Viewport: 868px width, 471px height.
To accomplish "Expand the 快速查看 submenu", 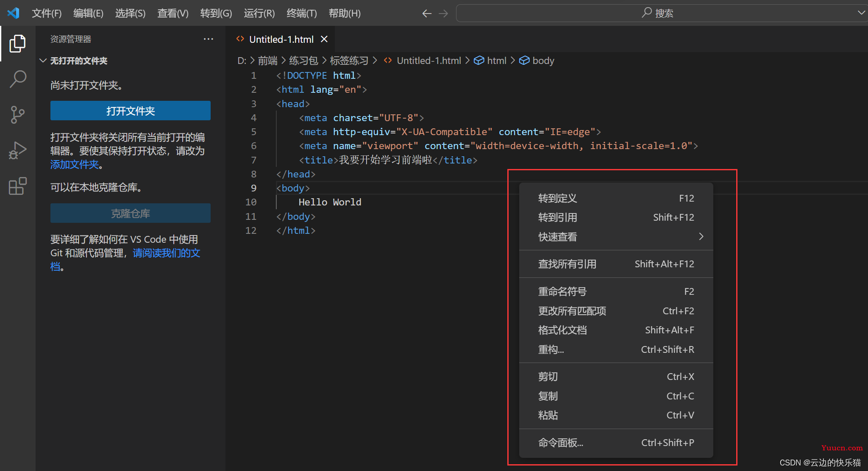I will [616, 237].
